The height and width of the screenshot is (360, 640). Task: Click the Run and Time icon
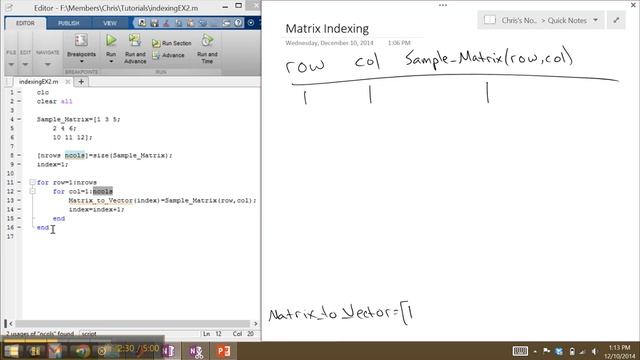coord(207,40)
